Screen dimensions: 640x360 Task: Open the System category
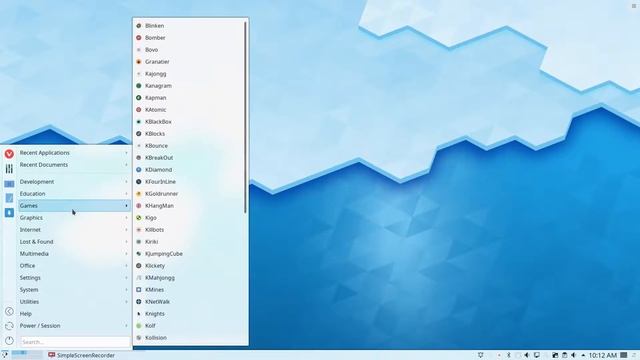coord(74,290)
